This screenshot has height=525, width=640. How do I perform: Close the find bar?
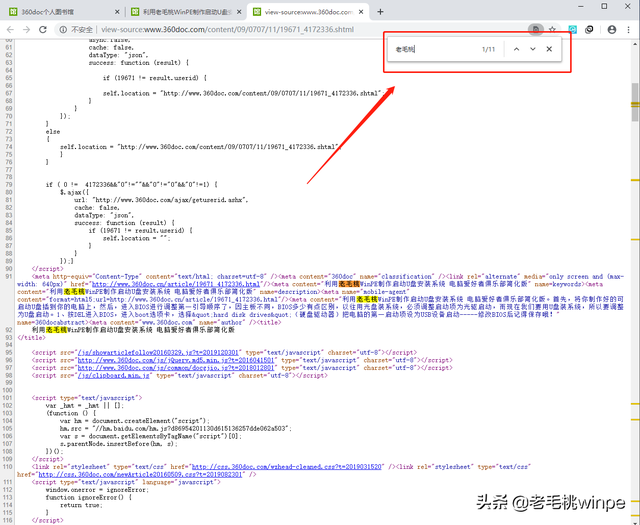549,49
